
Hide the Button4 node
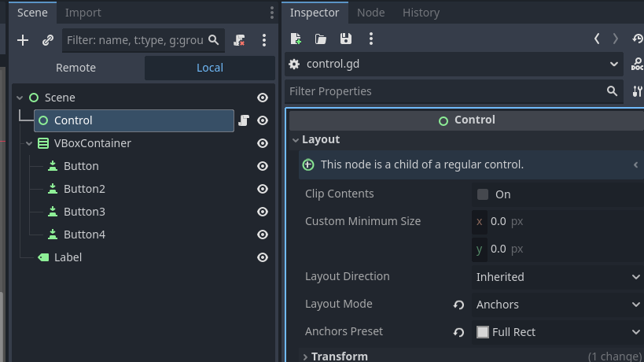[263, 235]
